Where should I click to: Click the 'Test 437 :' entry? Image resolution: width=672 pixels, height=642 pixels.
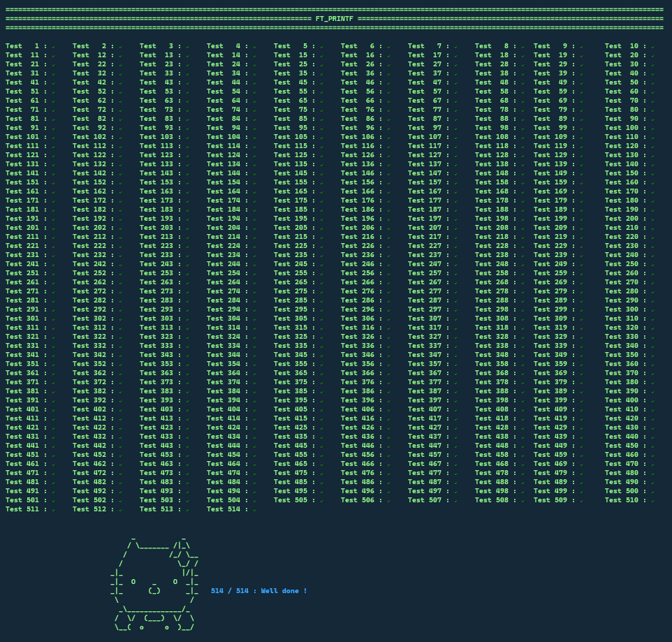429,437
